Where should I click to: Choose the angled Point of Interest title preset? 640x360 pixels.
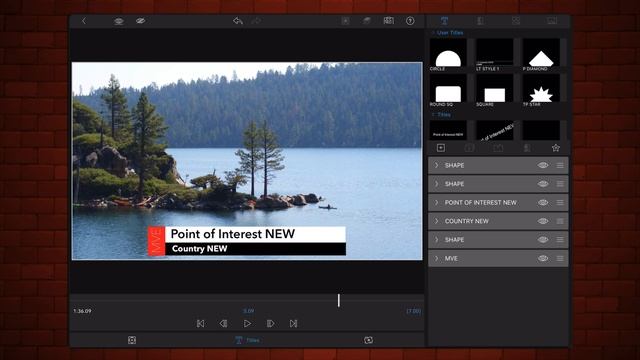tap(494, 130)
